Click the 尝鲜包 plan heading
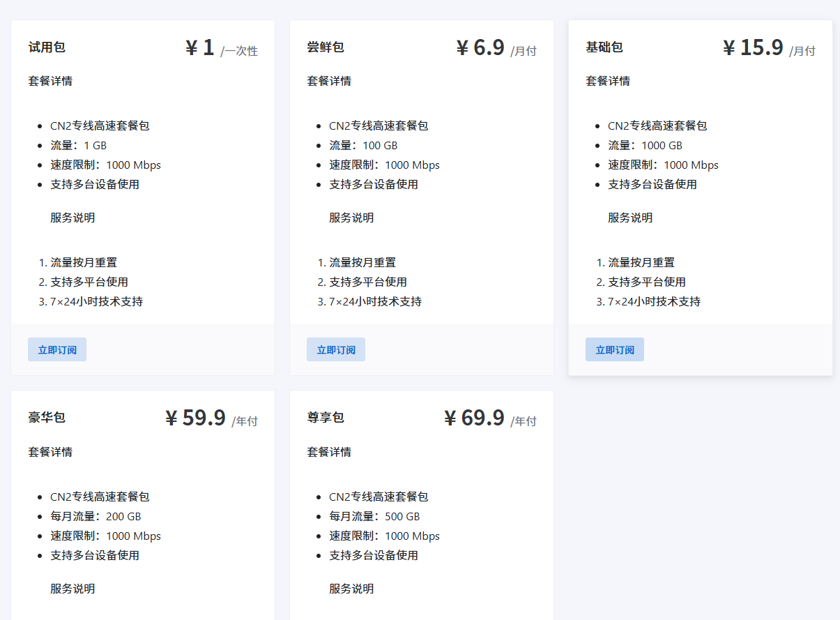840x620 pixels. coord(326,47)
